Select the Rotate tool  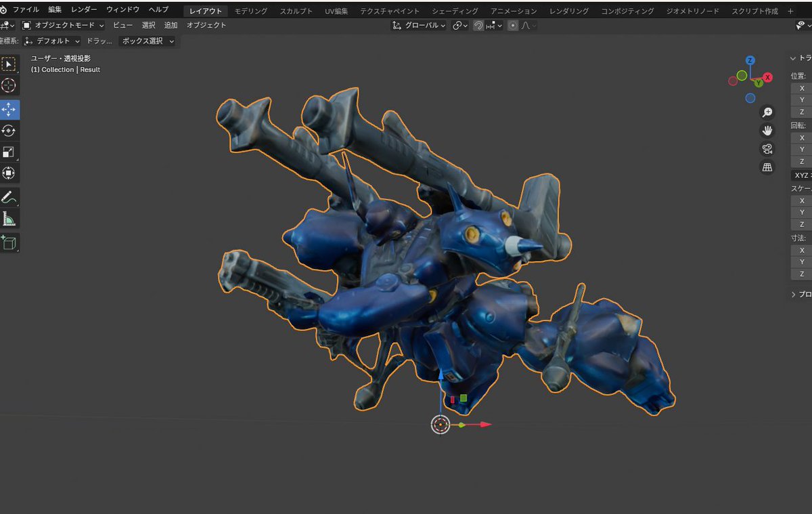[9, 131]
